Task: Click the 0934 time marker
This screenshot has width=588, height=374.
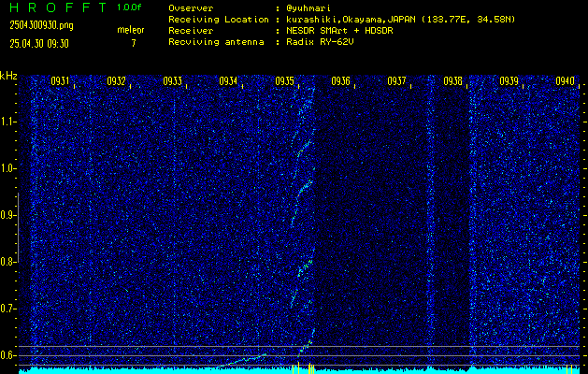Action: [x=228, y=81]
